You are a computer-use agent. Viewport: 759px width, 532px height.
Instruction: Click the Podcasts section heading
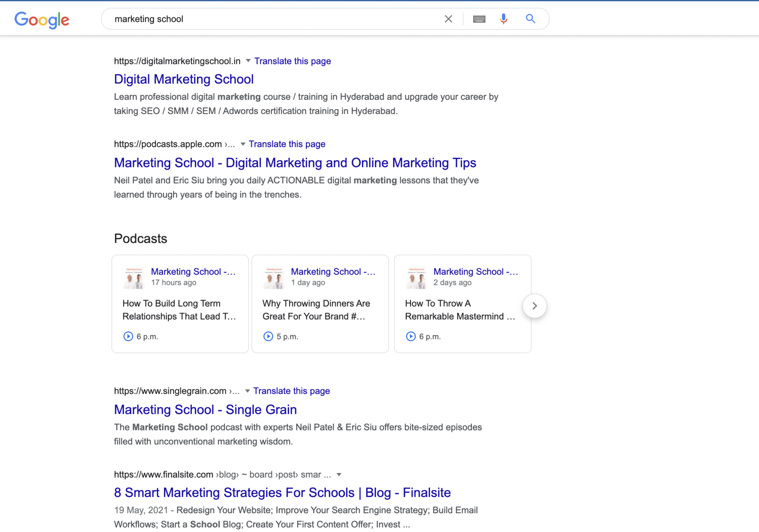140,239
